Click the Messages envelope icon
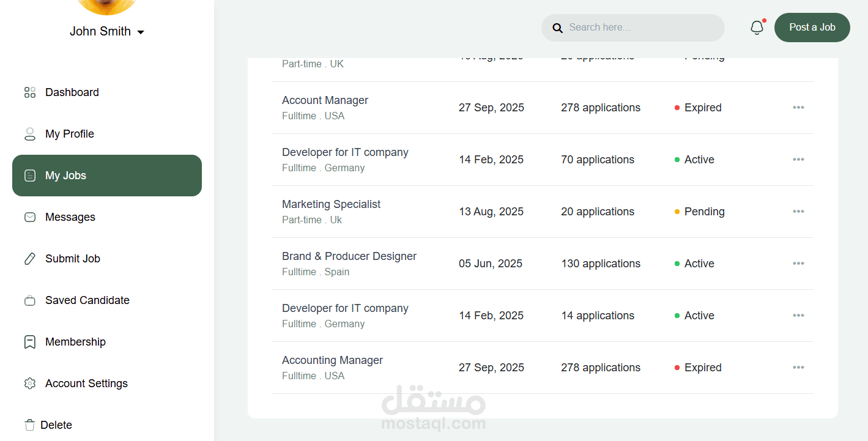868x441 pixels. click(x=30, y=217)
